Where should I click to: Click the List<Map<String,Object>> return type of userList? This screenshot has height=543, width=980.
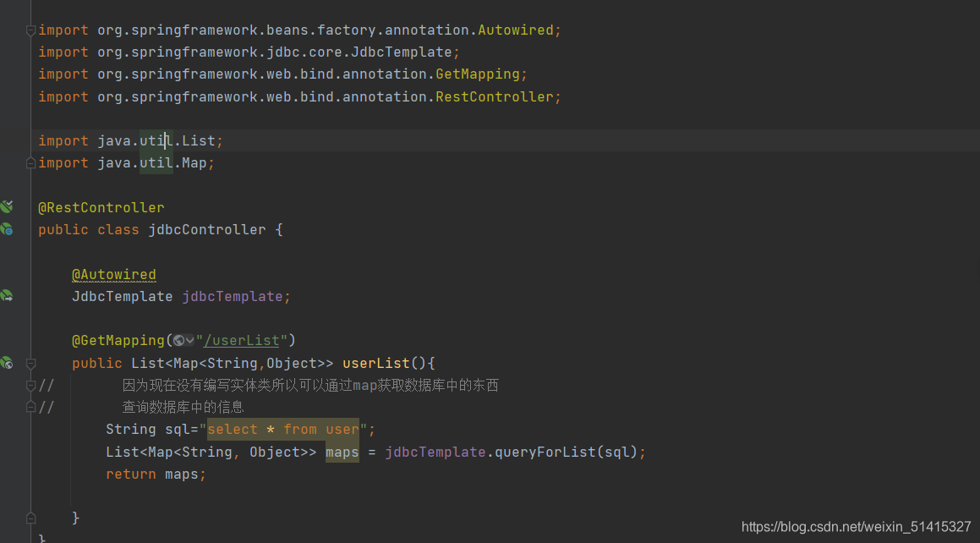pyautogui.click(x=233, y=363)
